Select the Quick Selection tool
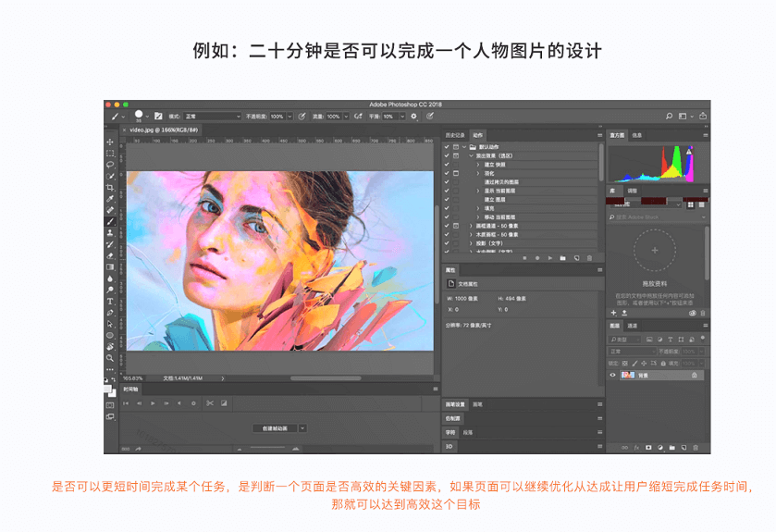Image resolution: width=776 pixels, height=532 pixels. click(x=110, y=176)
